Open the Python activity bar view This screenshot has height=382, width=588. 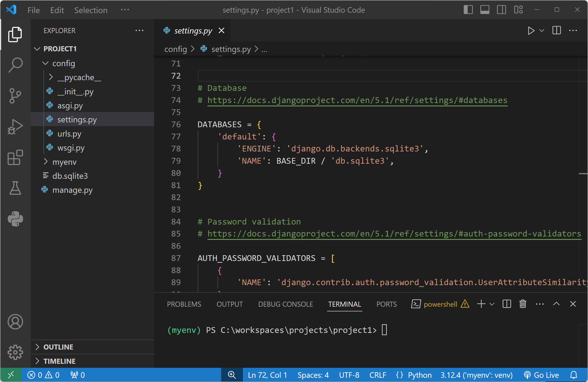[x=15, y=219]
